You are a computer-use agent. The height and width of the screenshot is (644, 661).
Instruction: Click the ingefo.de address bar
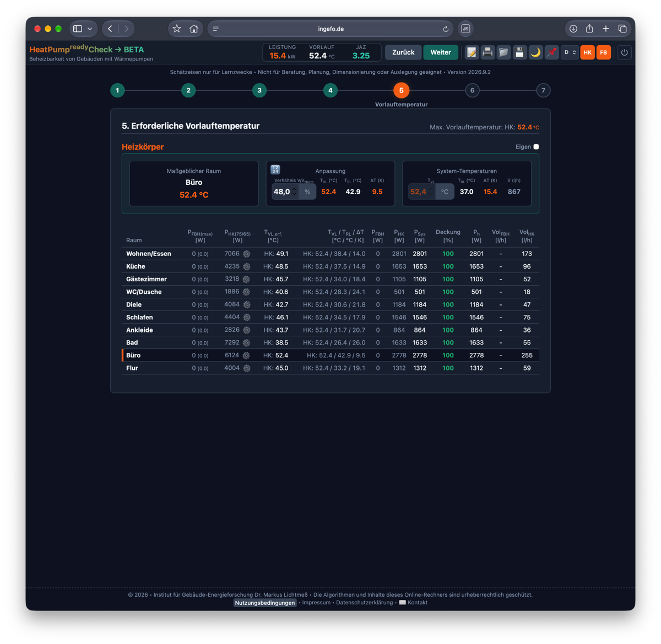point(331,29)
